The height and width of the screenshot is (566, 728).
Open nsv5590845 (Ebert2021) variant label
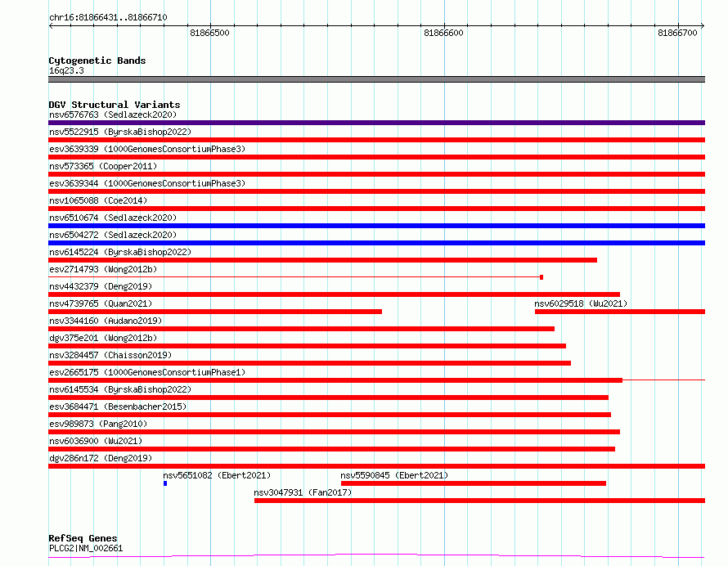tap(394, 475)
